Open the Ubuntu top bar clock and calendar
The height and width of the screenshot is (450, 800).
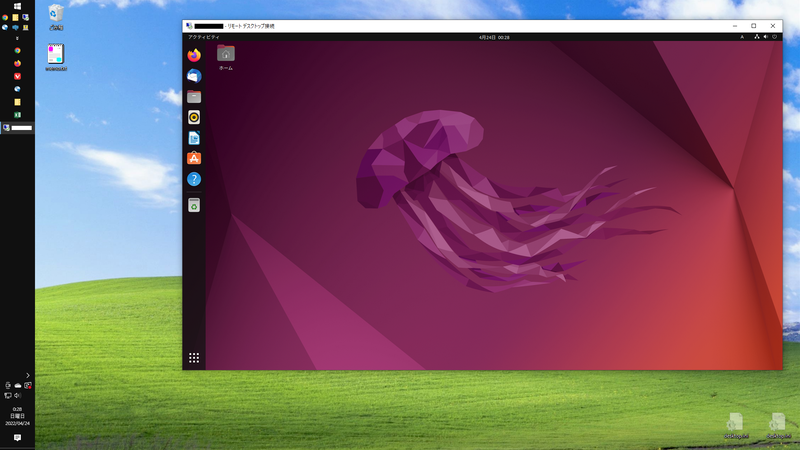(494, 37)
